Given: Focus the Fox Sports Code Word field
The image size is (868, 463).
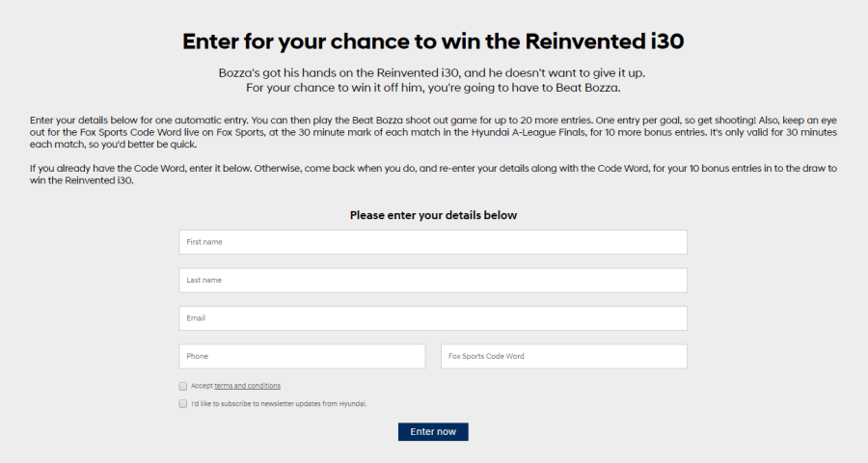Looking at the screenshot, I should tap(563, 356).
